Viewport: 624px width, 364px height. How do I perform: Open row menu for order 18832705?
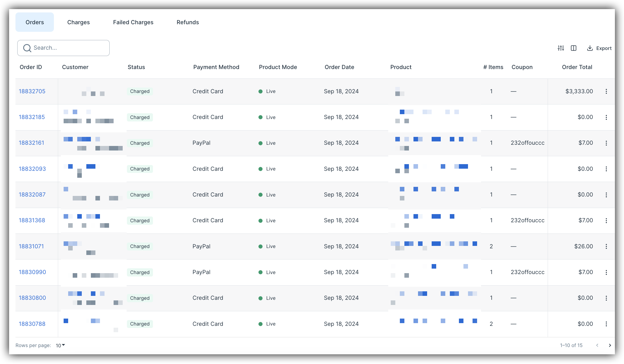tap(606, 91)
